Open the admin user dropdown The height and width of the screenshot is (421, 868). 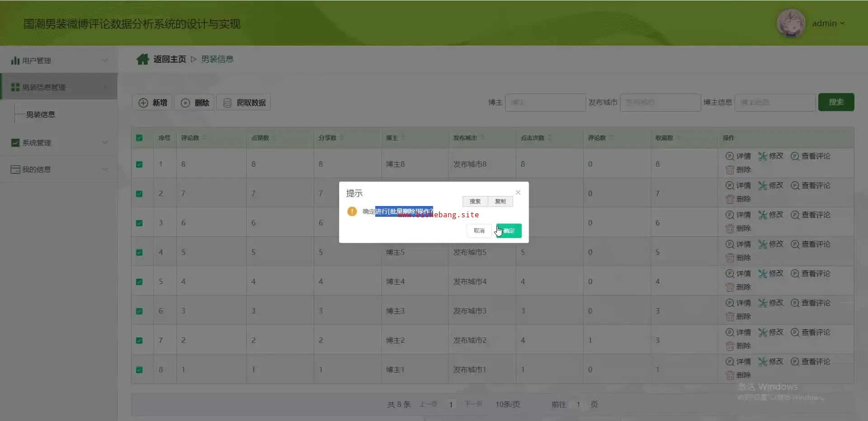click(828, 23)
